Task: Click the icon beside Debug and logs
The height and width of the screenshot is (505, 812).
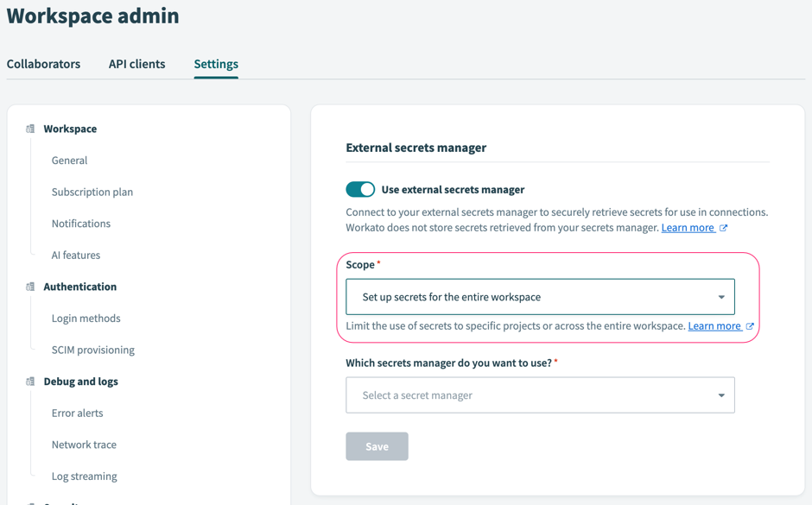Action: click(30, 381)
